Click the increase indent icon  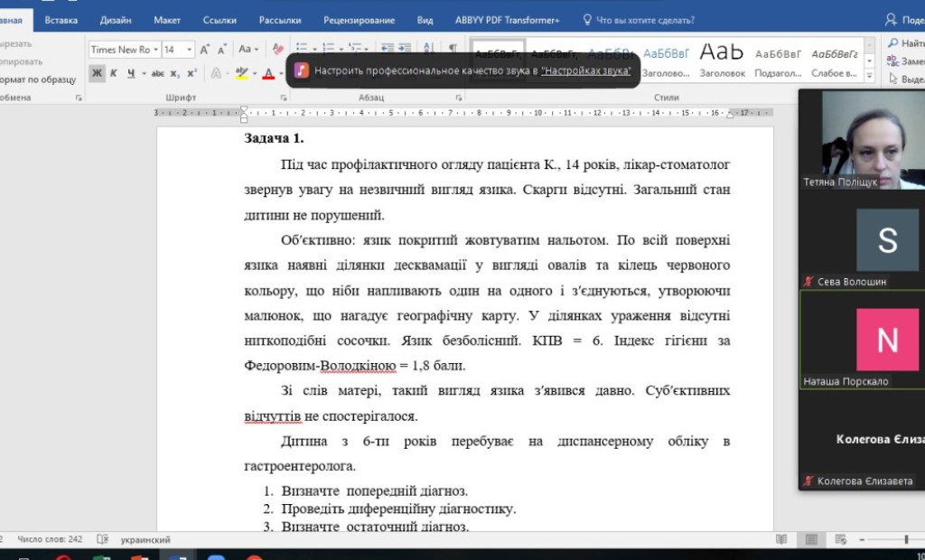coord(404,47)
